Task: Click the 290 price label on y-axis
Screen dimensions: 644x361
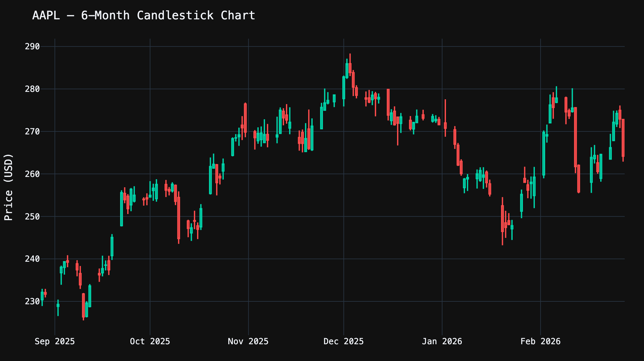Action: (32, 46)
